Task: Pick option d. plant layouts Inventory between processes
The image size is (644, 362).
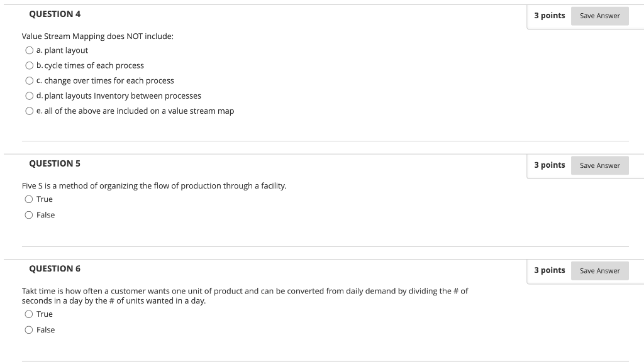Action: pyautogui.click(x=29, y=96)
